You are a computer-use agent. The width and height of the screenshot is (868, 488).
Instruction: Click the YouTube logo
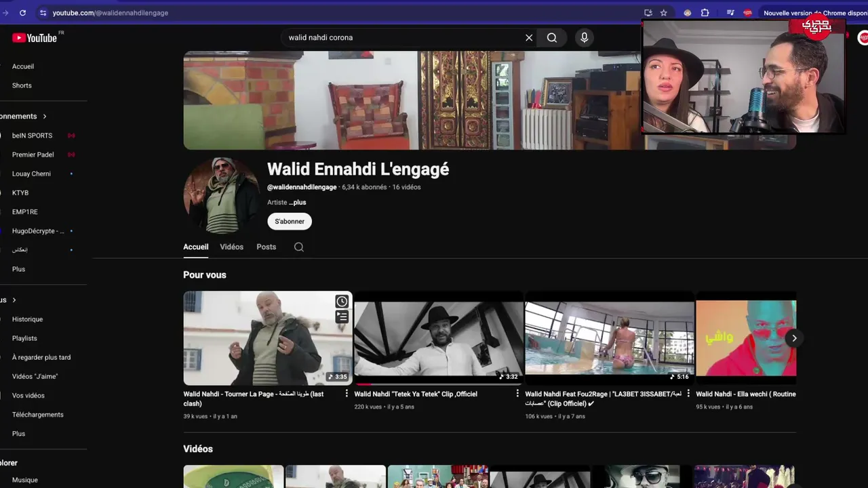pos(34,38)
